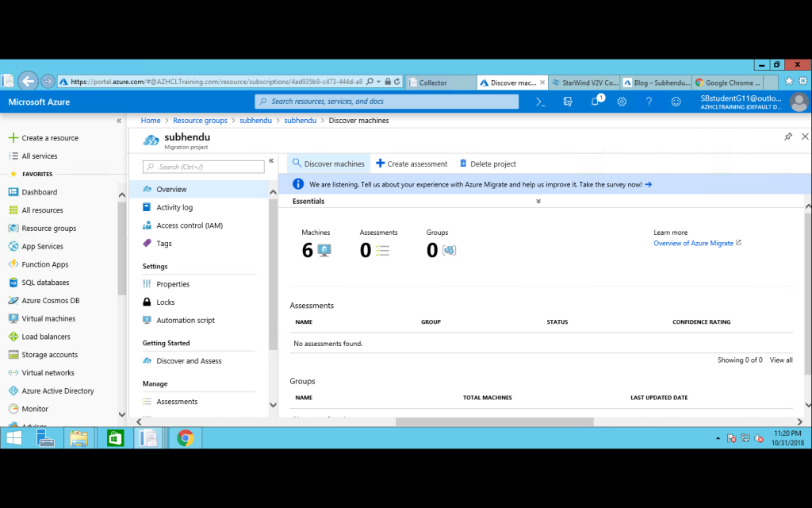Screen dimensions: 812x508
Task: Click the survey banner arrow
Action: 649,184
